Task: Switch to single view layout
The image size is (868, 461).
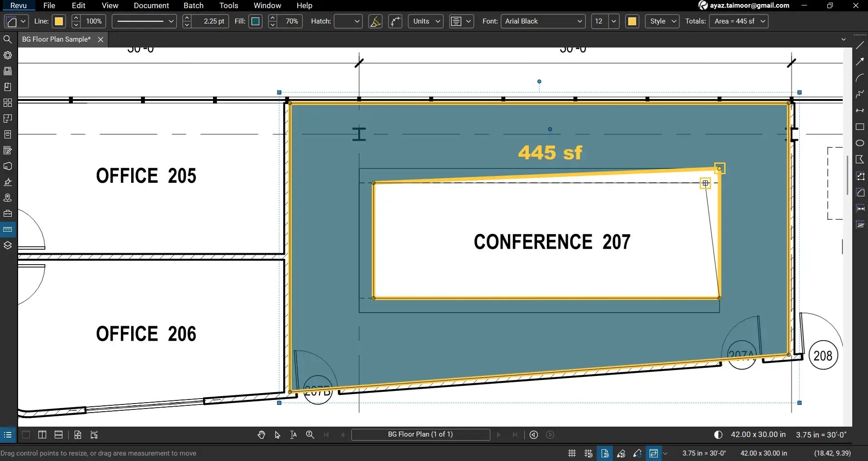Action: [x=26, y=435]
